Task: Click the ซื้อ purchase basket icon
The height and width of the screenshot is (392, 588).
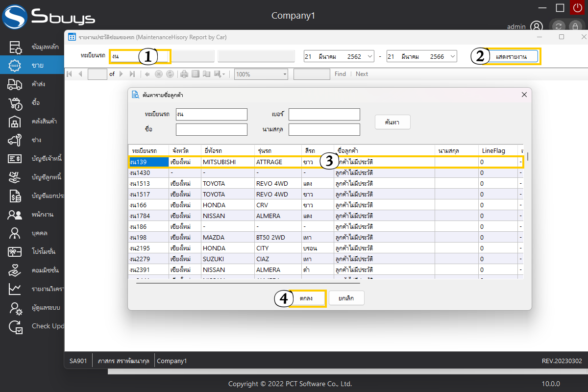Action: [15, 103]
